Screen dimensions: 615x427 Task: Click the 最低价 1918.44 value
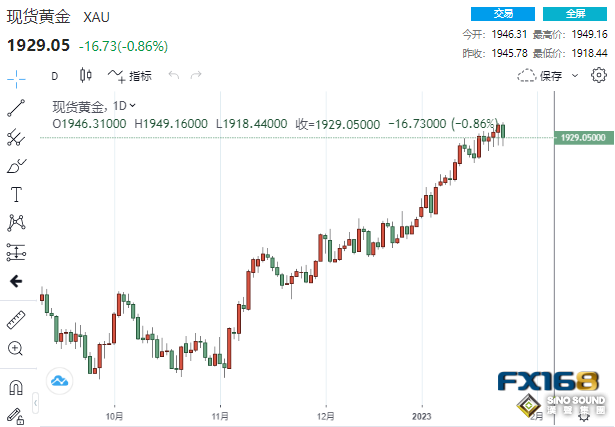coord(590,53)
